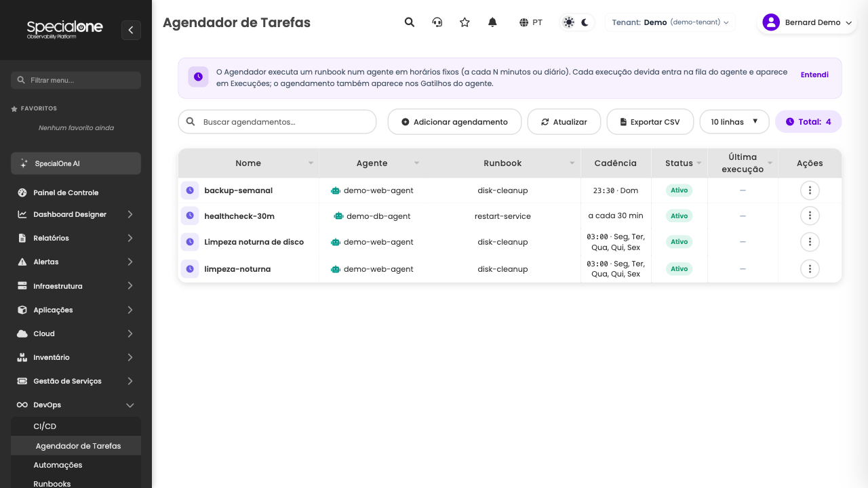Open the Tenant Demo dropdown
This screenshot has height=488, width=868.
[x=670, y=22]
